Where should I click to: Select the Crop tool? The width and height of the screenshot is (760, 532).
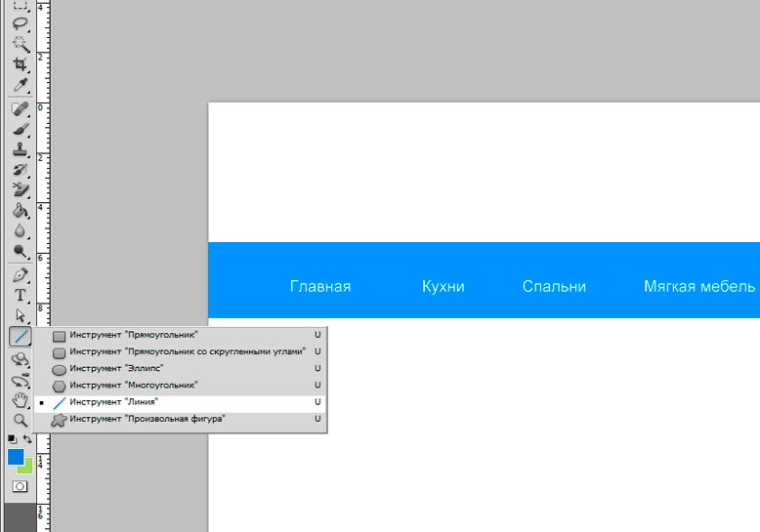20,65
